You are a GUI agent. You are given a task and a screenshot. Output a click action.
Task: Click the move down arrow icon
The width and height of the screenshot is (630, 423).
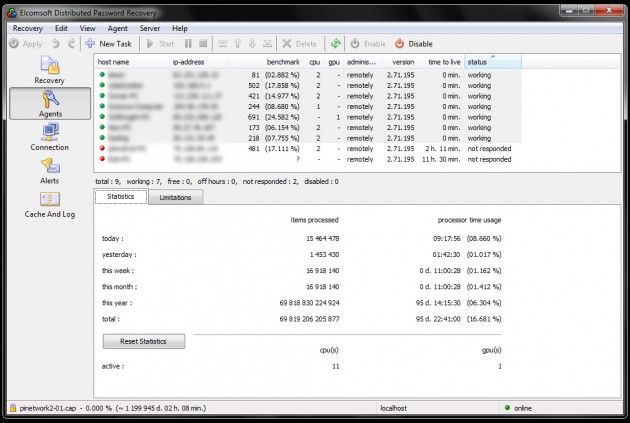coord(252,44)
